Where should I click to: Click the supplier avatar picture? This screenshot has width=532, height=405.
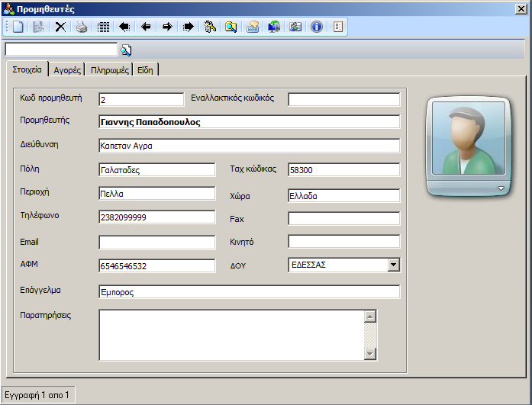point(469,138)
